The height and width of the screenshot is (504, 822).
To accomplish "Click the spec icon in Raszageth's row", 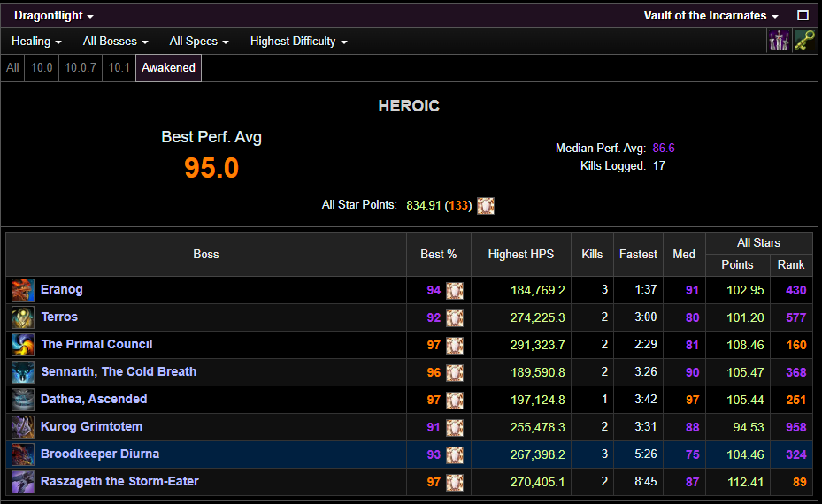I will pos(455,483).
